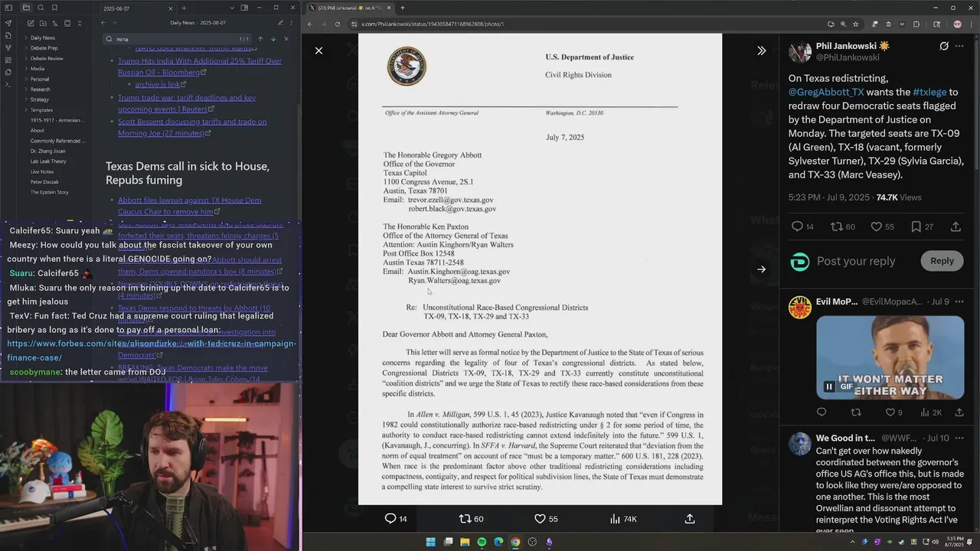Open Obsidian bookmarks icon
Screen dimensions: 980x551
pyautogui.click(x=54, y=8)
